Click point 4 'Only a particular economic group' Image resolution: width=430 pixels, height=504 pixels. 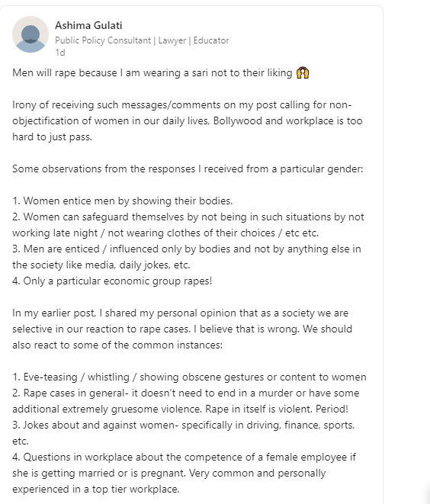click(x=112, y=281)
